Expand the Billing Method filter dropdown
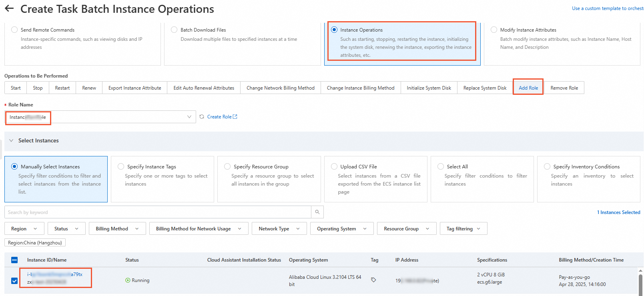Screen dimensions: 644x296 pyautogui.click(x=117, y=229)
